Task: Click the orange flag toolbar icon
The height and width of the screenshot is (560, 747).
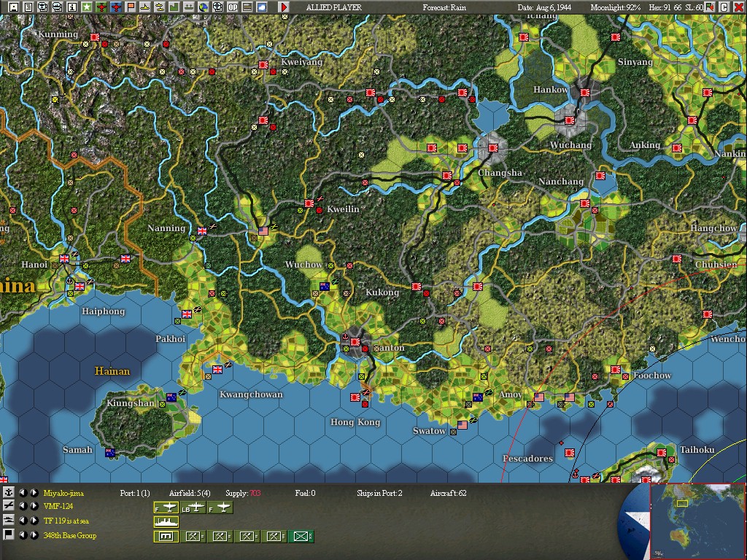Action: pos(131,7)
